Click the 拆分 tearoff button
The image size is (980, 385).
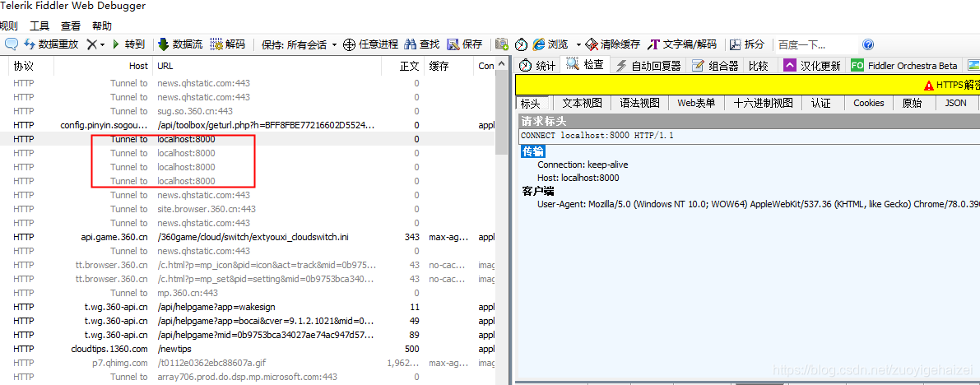pyautogui.click(x=747, y=44)
